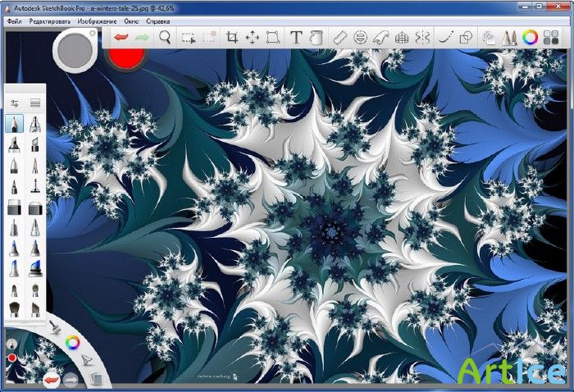
Task: Open the Файл menu
Action: pyautogui.click(x=15, y=21)
